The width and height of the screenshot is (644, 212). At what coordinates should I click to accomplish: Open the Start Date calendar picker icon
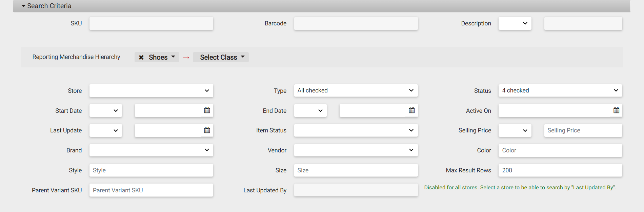click(207, 110)
